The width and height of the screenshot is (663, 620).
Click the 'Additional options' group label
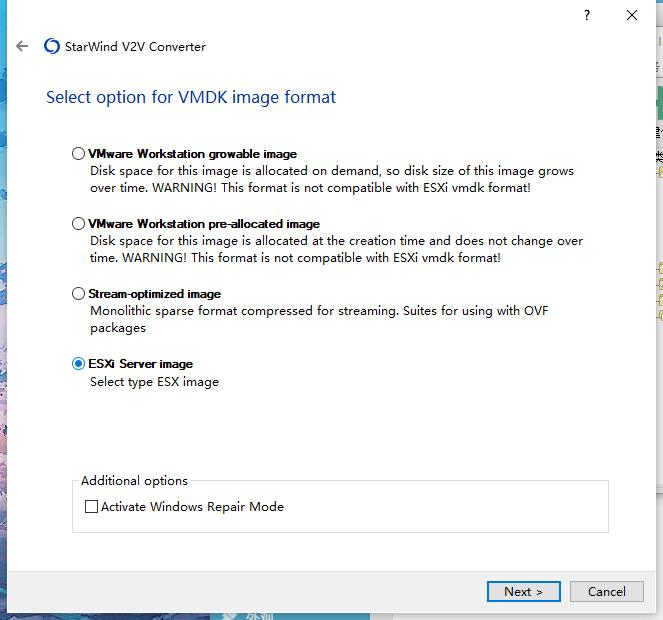point(134,481)
